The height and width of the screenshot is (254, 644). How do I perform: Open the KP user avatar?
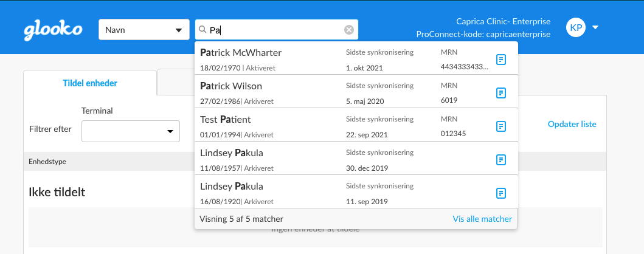pos(576,27)
